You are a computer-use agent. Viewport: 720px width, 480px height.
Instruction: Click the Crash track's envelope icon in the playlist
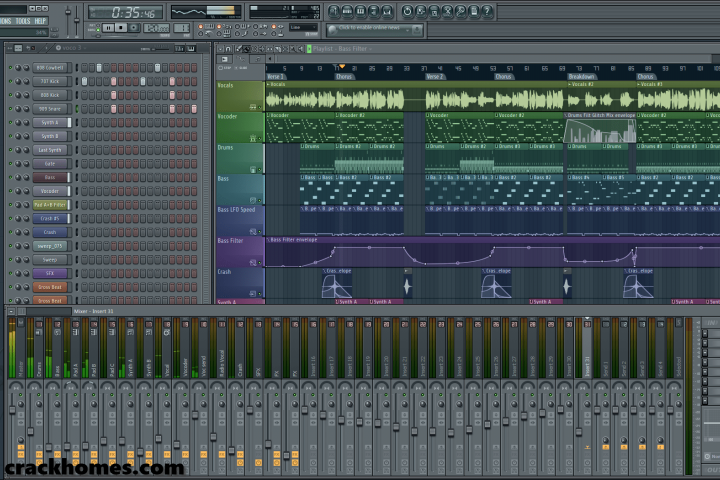coord(253,294)
